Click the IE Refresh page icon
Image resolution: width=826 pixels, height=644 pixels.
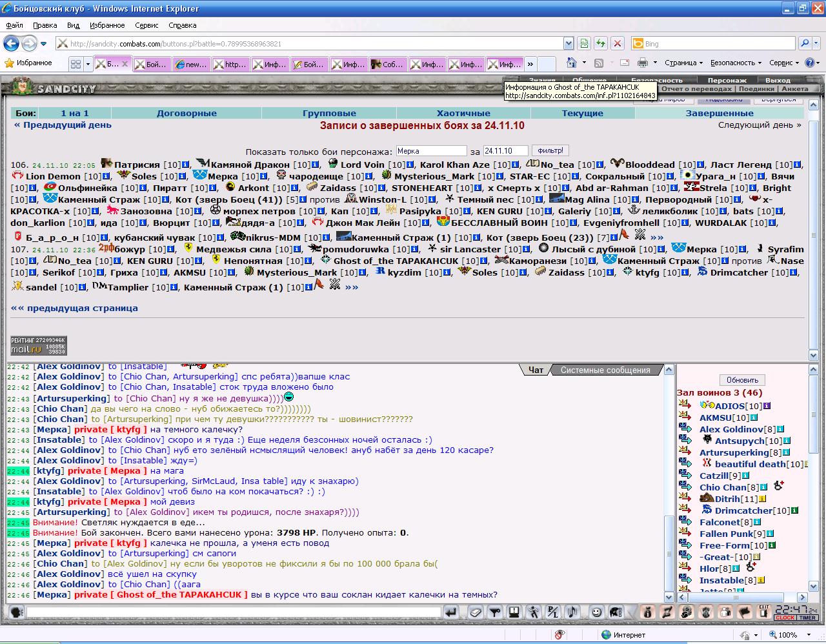point(601,43)
